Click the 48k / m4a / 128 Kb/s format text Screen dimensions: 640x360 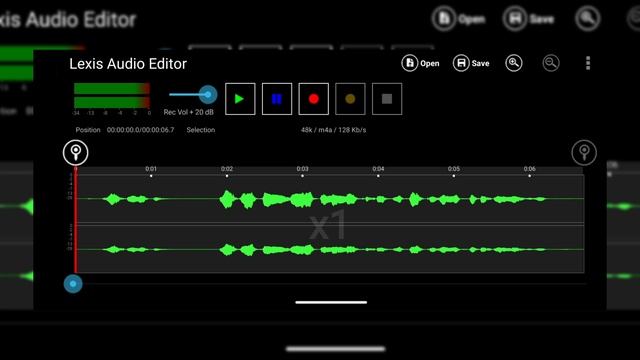[x=333, y=130]
